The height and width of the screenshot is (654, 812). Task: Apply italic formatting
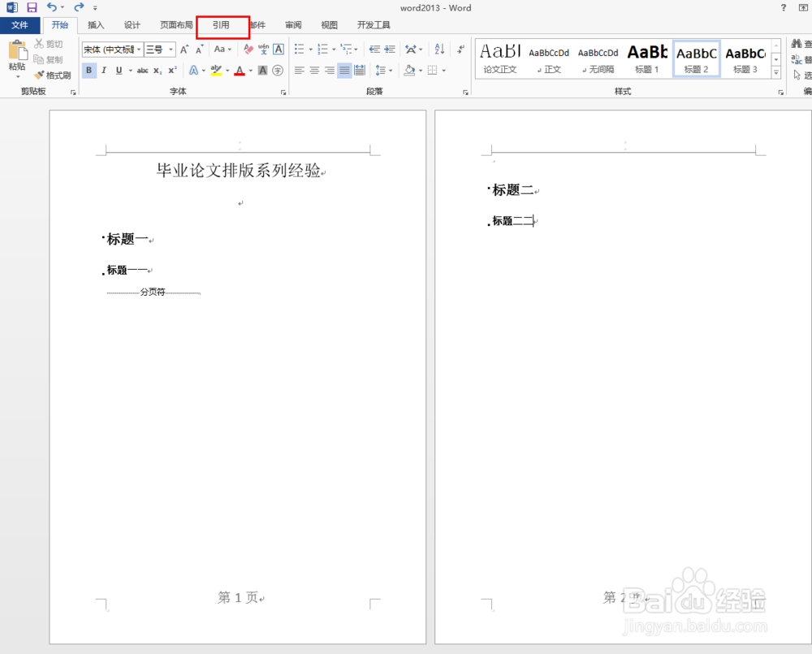(x=104, y=69)
